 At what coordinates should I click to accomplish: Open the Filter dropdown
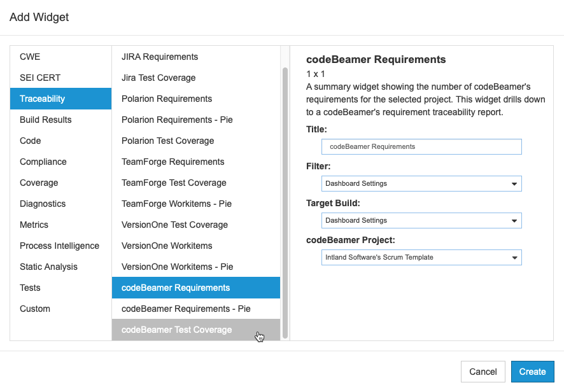click(421, 183)
